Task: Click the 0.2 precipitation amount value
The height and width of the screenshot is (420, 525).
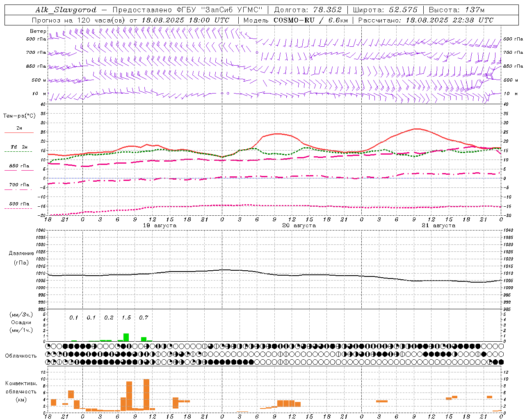Action: [x=109, y=318]
